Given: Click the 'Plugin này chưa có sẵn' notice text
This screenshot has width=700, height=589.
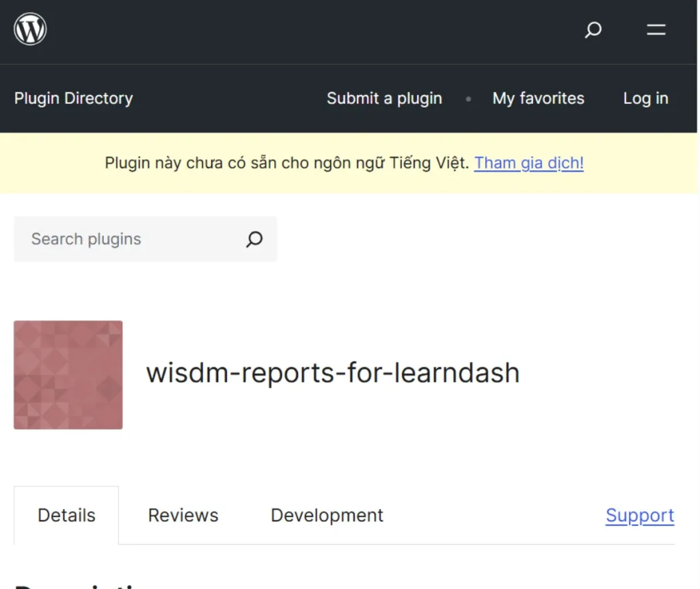Looking at the screenshot, I should click(x=287, y=163).
